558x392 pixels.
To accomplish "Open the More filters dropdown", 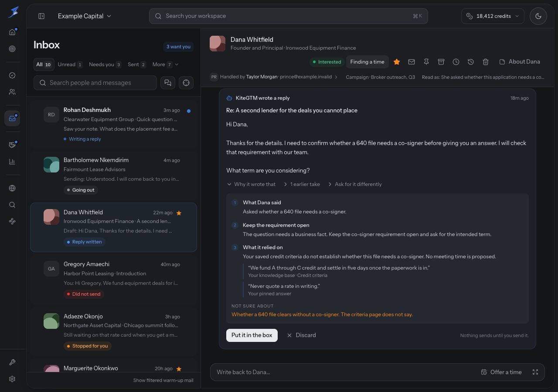I will click(x=165, y=64).
